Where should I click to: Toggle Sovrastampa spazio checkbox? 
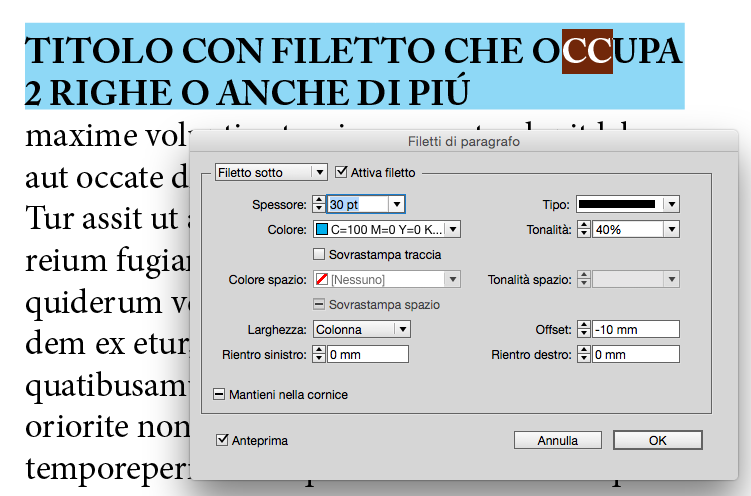click(x=319, y=304)
